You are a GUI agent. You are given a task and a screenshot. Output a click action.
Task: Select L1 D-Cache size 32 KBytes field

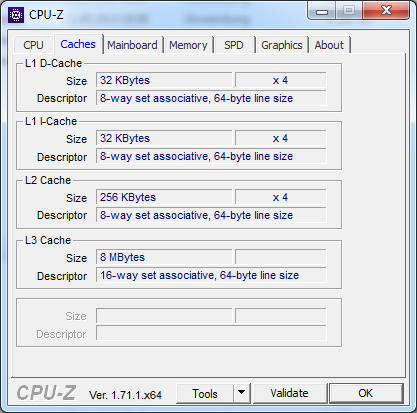click(164, 80)
